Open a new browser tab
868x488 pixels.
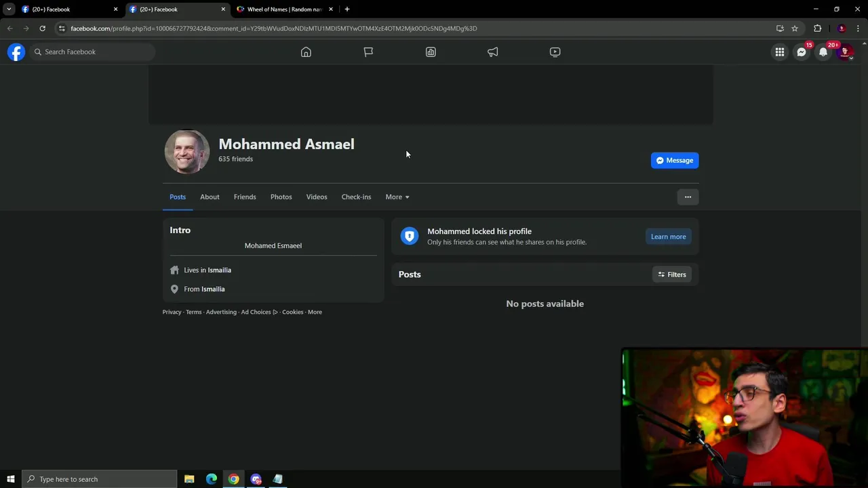click(x=347, y=9)
